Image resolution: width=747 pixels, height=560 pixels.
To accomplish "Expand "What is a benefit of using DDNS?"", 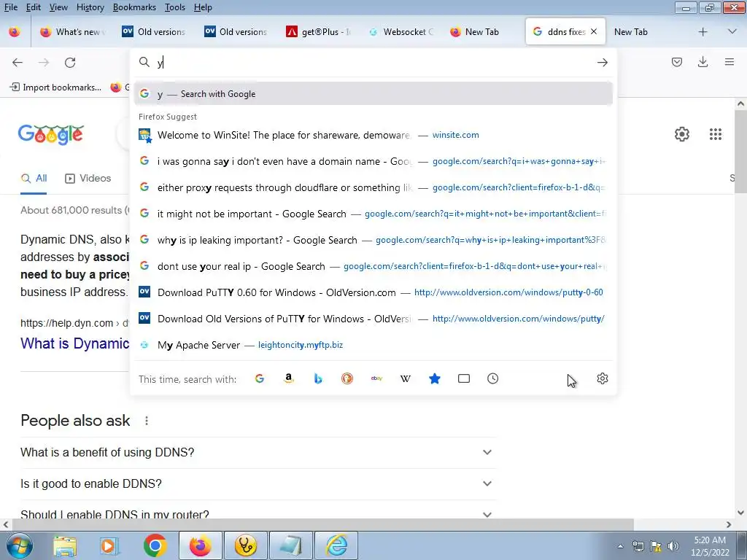I will click(x=258, y=452).
